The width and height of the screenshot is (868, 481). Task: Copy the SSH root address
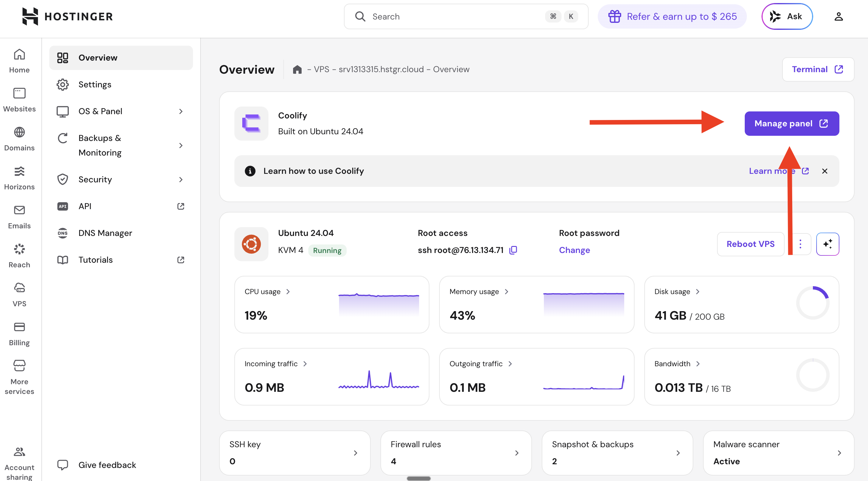pos(513,250)
